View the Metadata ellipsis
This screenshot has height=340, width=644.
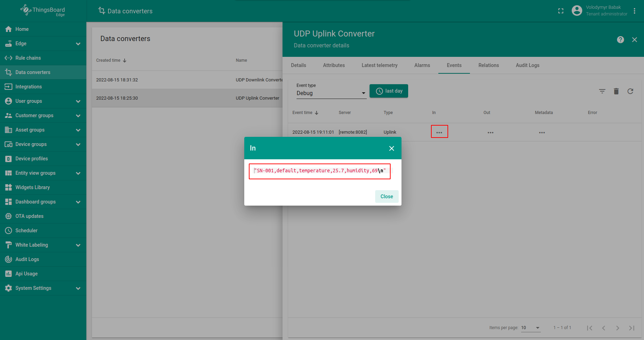click(542, 132)
